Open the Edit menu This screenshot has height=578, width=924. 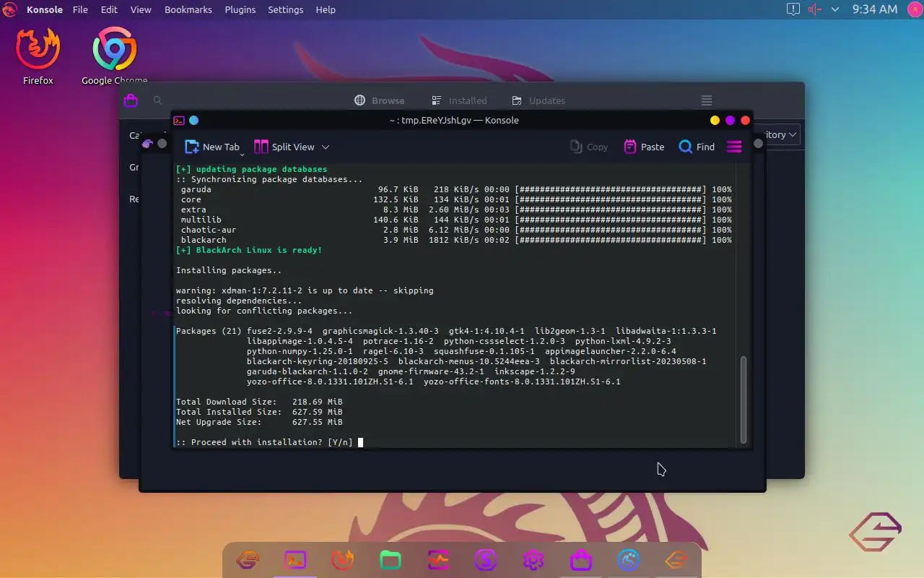[109, 9]
